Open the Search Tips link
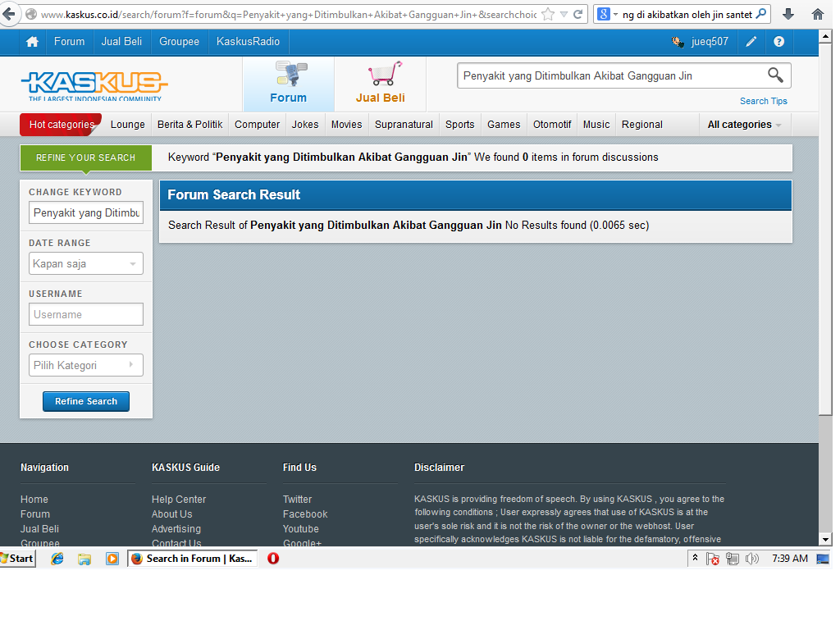 (764, 101)
